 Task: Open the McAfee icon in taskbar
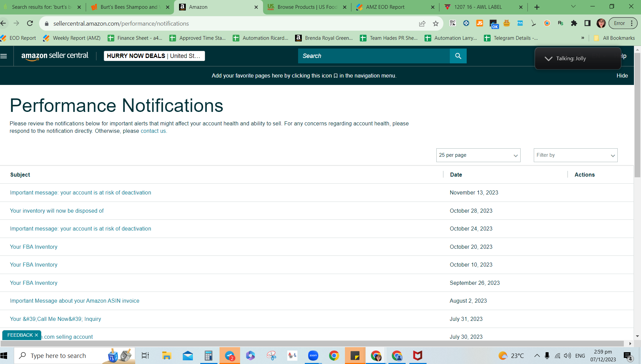(x=417, y=356)
